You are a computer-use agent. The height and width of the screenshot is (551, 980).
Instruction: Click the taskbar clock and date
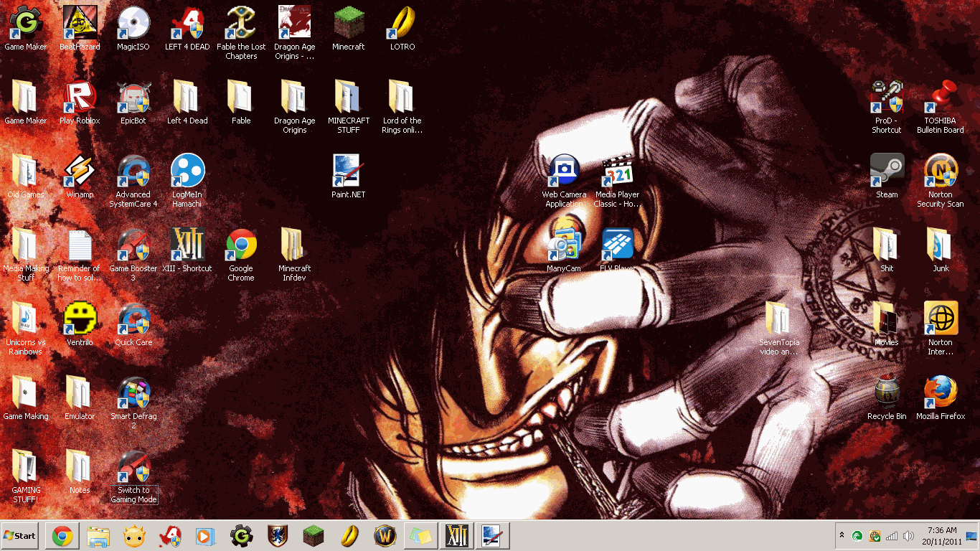[x=941, y=536]
